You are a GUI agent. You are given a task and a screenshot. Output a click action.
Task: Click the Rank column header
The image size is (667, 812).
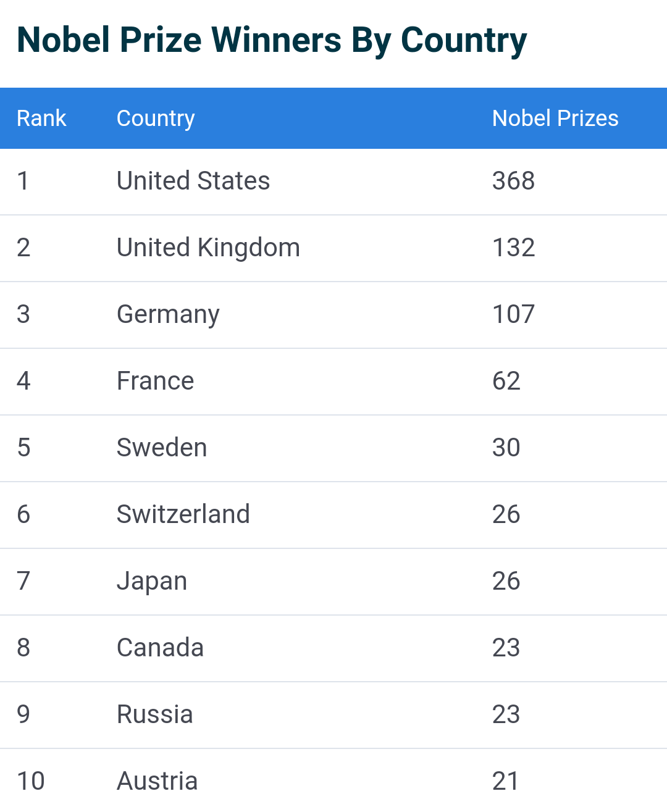pyautogui.click(x=41, y=118)
